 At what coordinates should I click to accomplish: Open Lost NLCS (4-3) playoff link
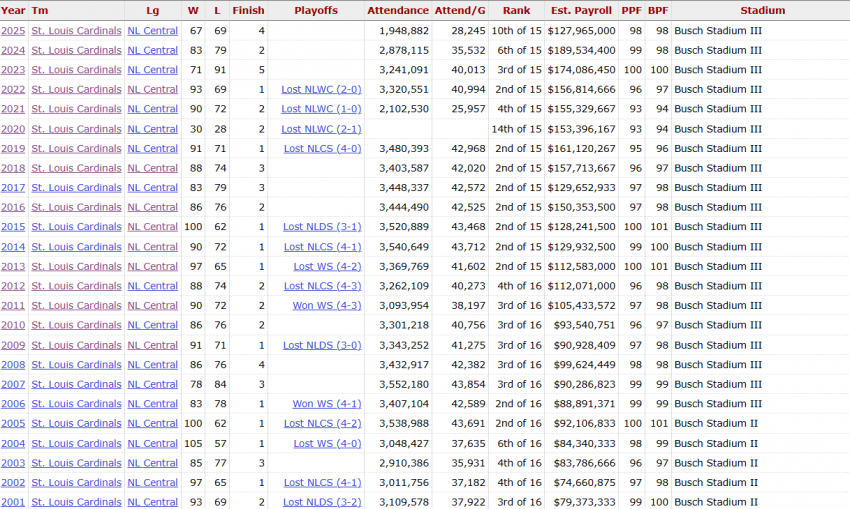323,286
